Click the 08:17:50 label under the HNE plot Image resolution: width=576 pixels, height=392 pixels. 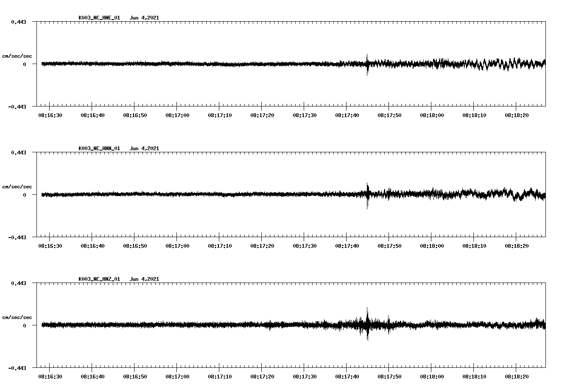(x=389, y=115)
